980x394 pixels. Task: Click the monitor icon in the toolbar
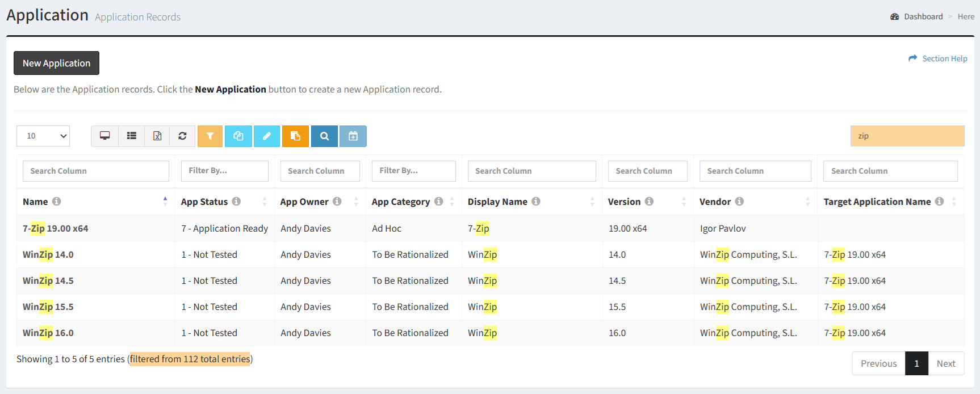(x=105, y=136)
